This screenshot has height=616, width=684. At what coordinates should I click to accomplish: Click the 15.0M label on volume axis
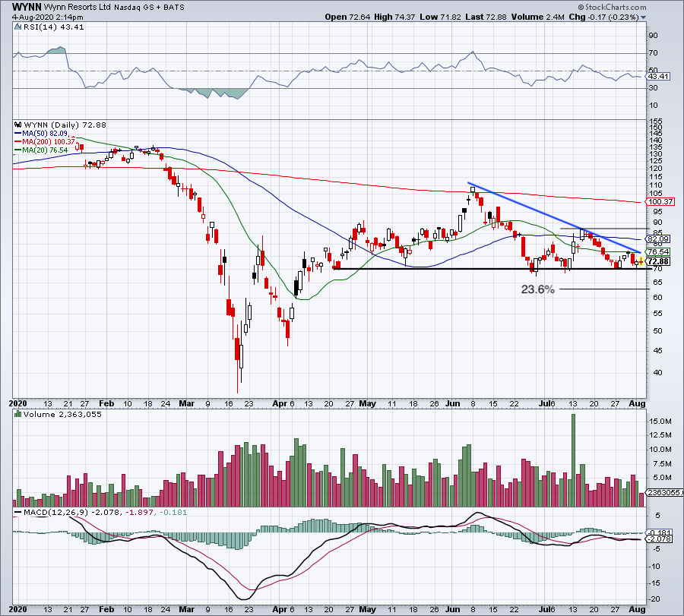pyautogui.click(x=660, y=421)
